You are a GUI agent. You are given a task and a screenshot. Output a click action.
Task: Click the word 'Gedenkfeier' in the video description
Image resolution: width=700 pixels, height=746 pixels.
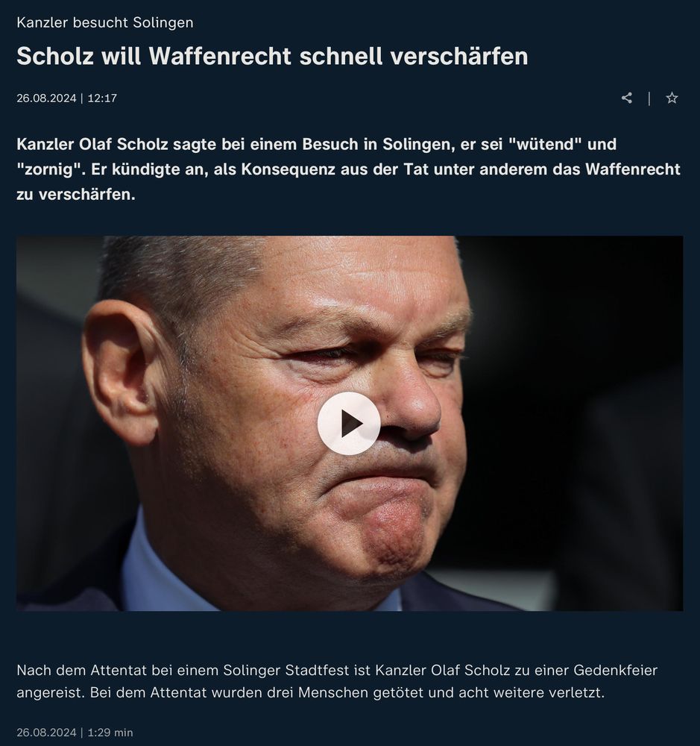[x=615, y=671]
